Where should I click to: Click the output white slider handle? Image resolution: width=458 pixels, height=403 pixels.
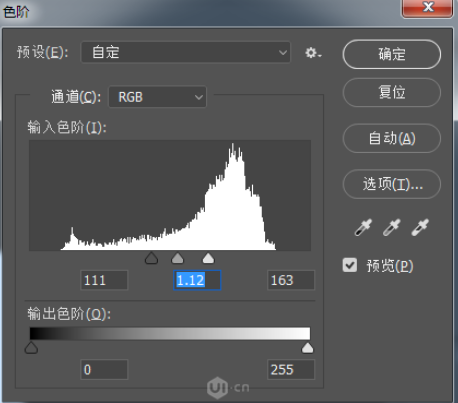307,348
